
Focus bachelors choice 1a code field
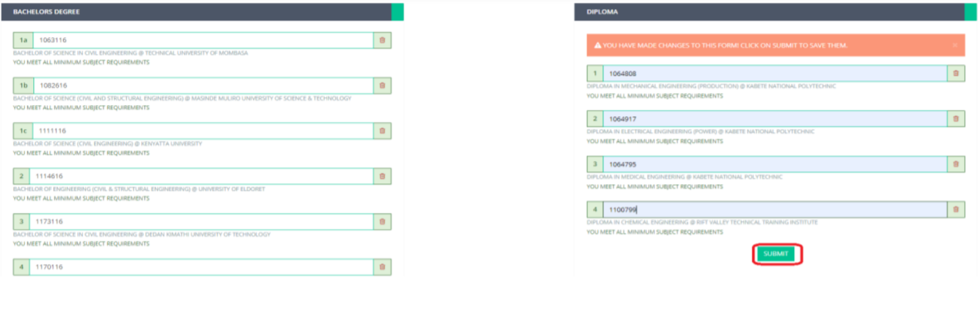(x=202, y=40)
